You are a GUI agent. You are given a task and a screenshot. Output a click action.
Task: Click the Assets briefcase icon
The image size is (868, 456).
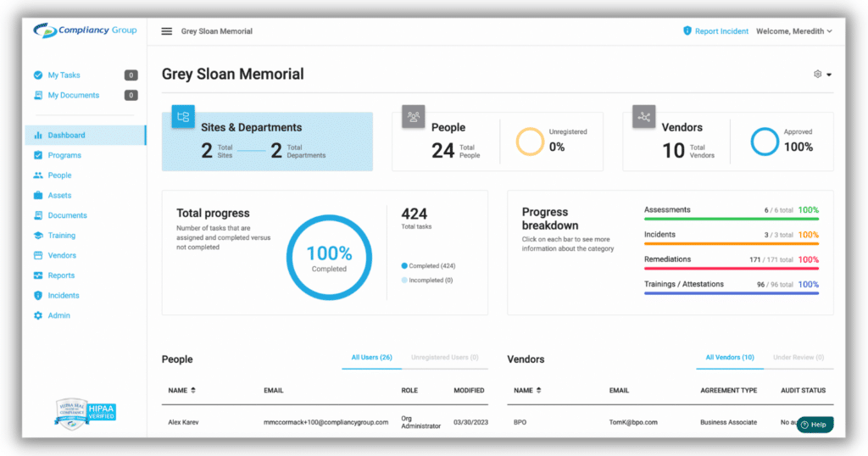(37, 195)
